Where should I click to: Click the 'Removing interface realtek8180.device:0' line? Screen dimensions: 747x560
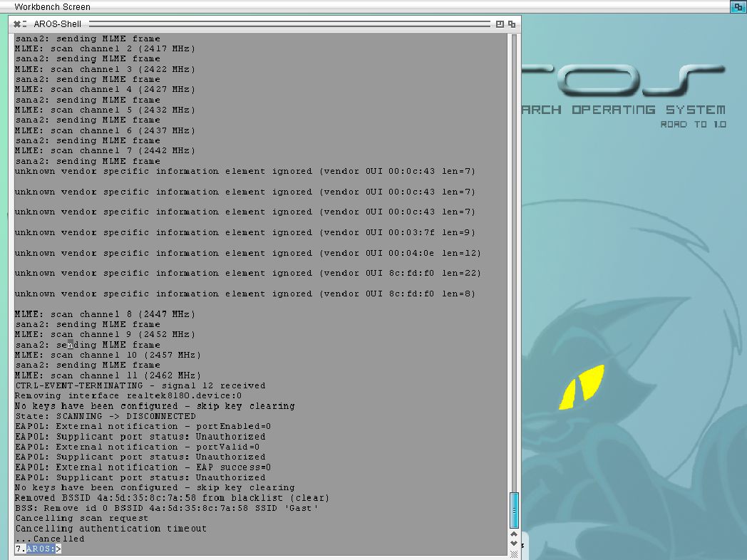(128, 395)
